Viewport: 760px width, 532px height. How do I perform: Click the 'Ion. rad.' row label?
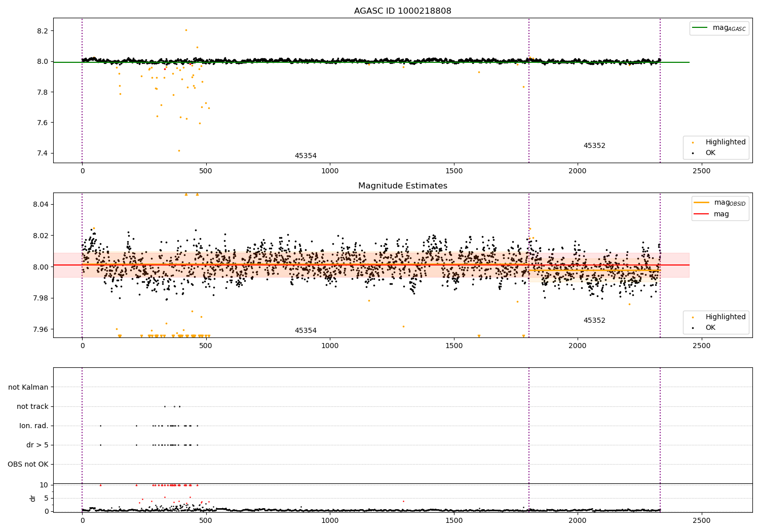[34, 426]
